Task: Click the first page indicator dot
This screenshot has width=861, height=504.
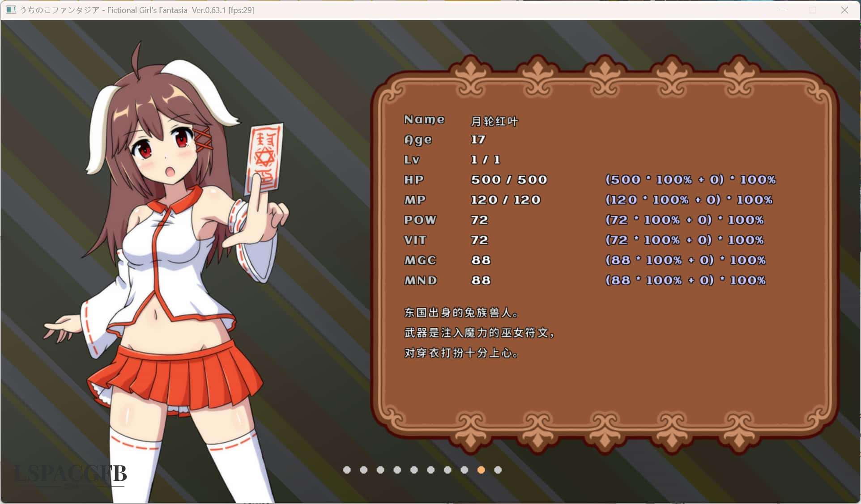Action: tap(347, 470)
